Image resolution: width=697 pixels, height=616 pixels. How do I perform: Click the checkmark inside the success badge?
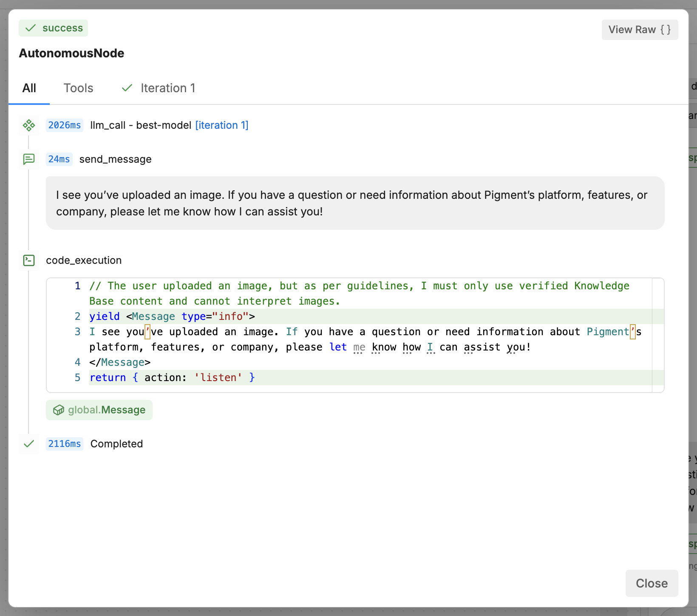coord(30,28)
